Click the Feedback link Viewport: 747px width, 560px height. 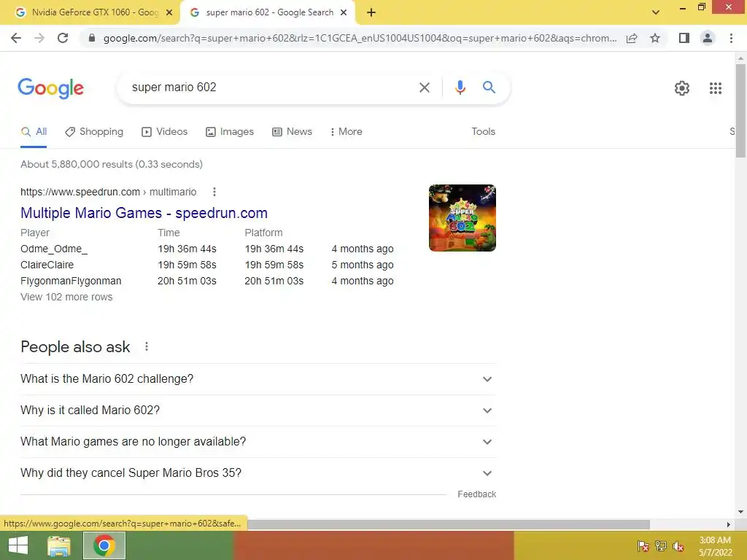476,494
